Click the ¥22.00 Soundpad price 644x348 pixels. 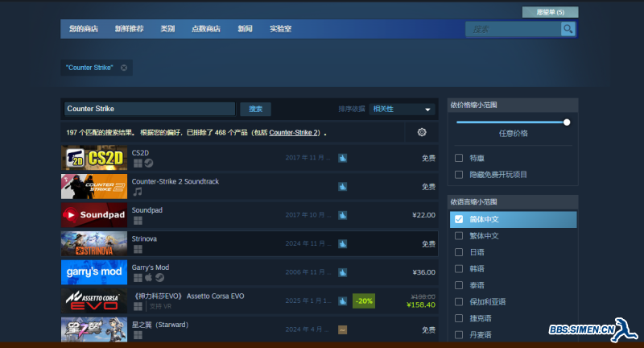tap(424, 215)
